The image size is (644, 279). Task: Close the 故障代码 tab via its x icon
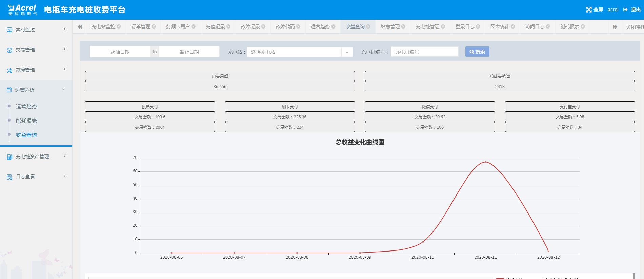pos(298,26)
